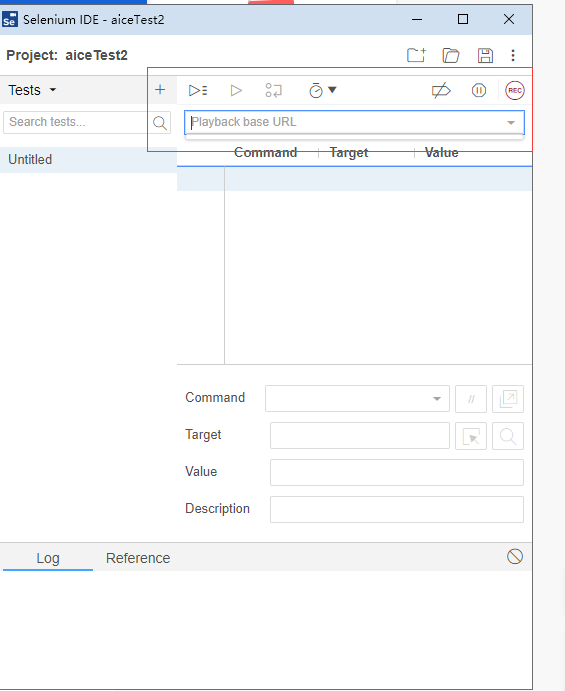This screenshot has width=565, height=691.
Task: Expand the Playback base URL dropdown arrow
Action: tap(511, 123)
